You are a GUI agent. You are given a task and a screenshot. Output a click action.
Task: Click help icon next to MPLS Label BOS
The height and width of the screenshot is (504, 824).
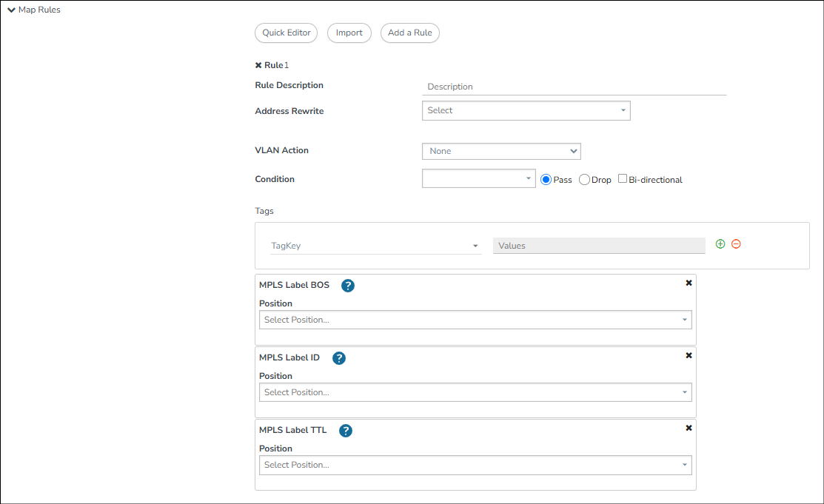click(x=348, y=286)
